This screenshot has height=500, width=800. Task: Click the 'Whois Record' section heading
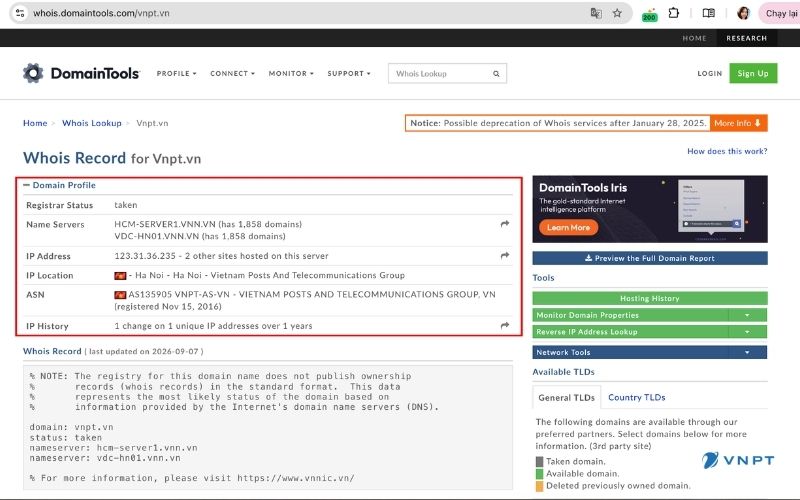click(x=52, y=351)
